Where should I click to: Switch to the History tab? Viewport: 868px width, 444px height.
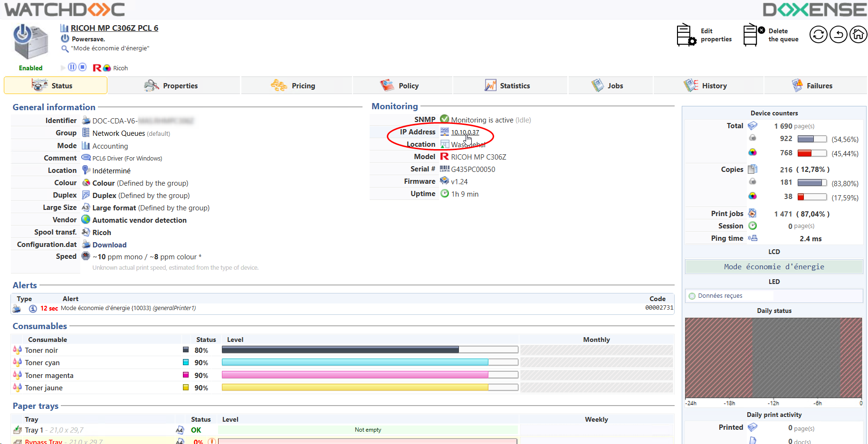click(x=708, y=85)
